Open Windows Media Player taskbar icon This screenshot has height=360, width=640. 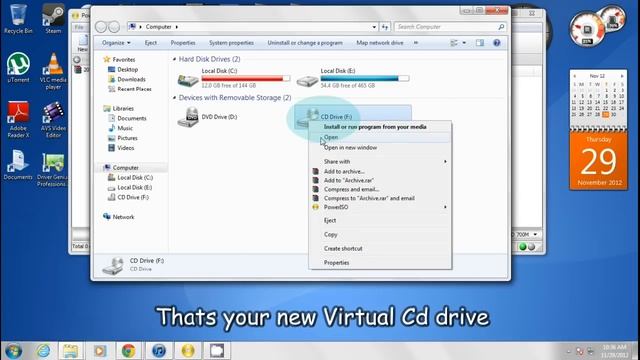[x=100, y=351]
